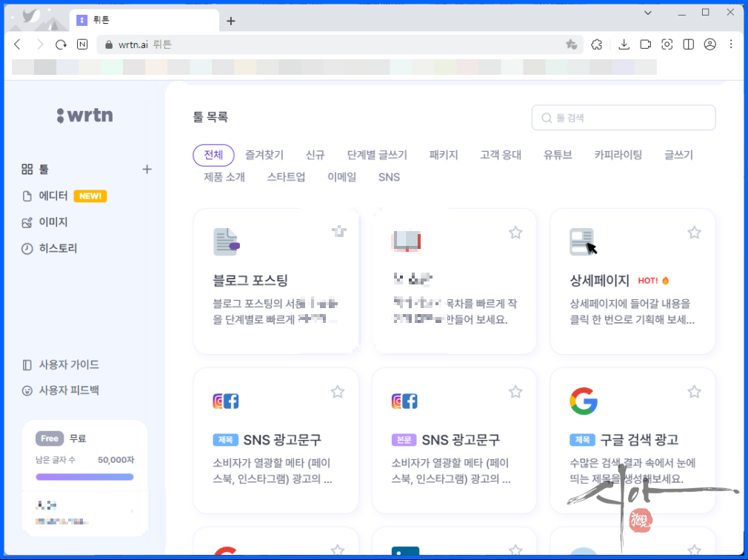
Task: Toggle the browser side panel icon
Action: [688, 44]
